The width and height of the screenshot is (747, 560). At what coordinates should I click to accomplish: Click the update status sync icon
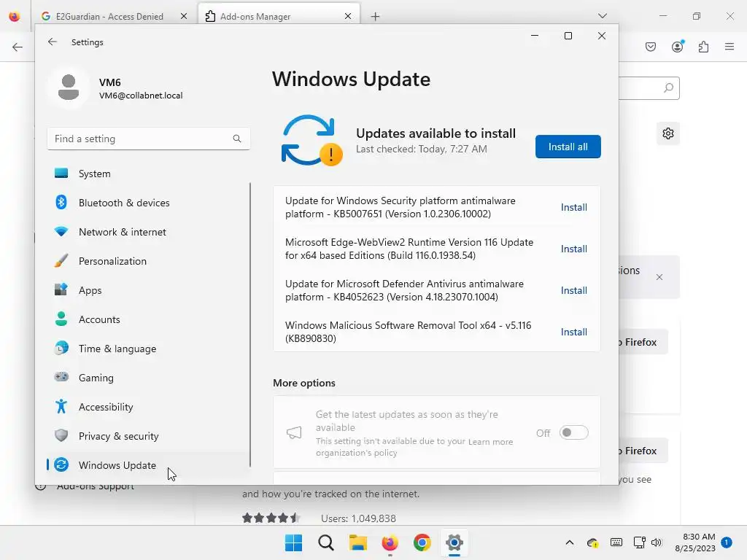pyautogui.click(x=311, y=141)
